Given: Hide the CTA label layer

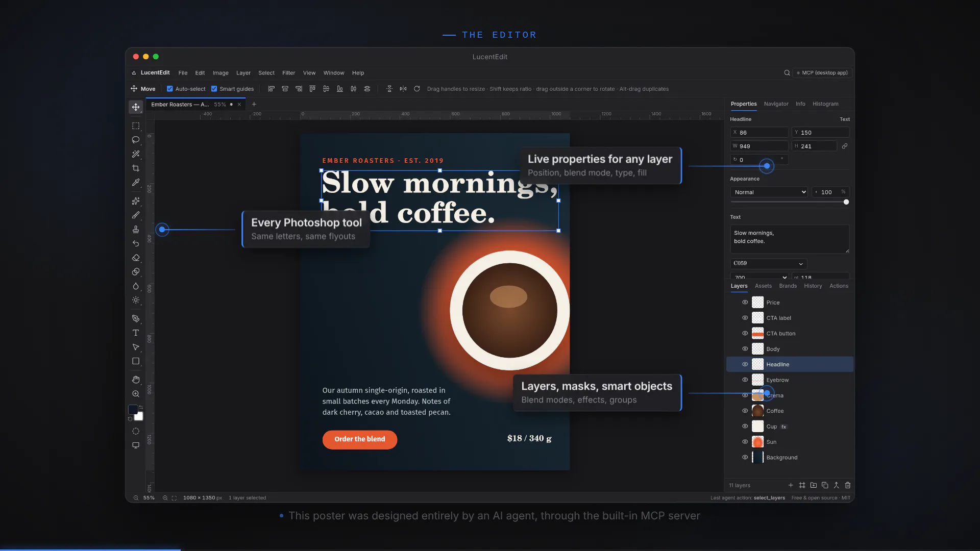Looking at the screenshot, I should click(x=745, y=318).
